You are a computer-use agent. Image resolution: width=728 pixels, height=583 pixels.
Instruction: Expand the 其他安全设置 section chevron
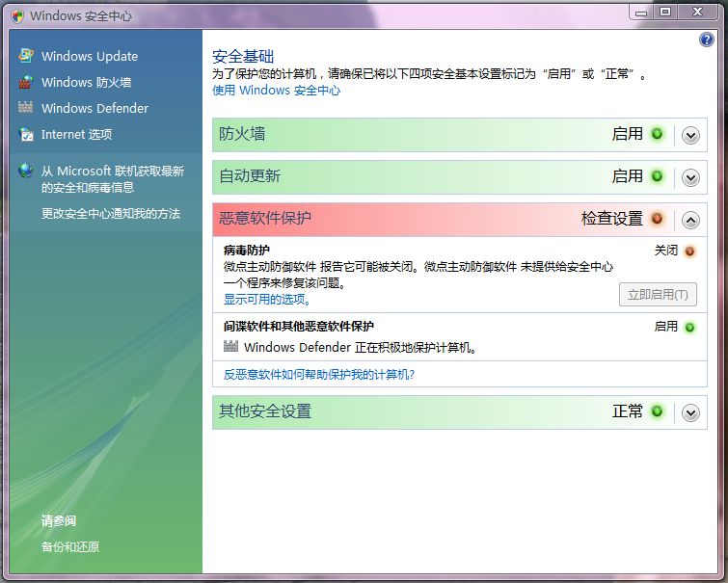point(690,412)
